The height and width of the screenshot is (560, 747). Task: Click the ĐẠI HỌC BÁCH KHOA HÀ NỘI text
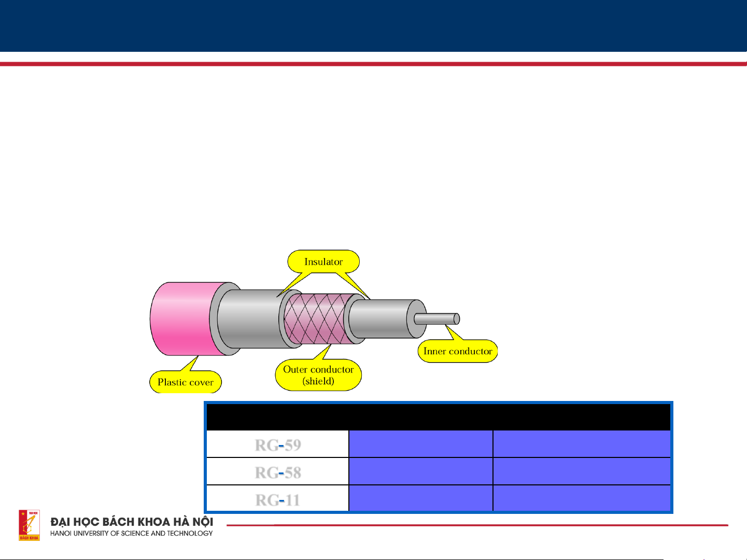(132, 522)
